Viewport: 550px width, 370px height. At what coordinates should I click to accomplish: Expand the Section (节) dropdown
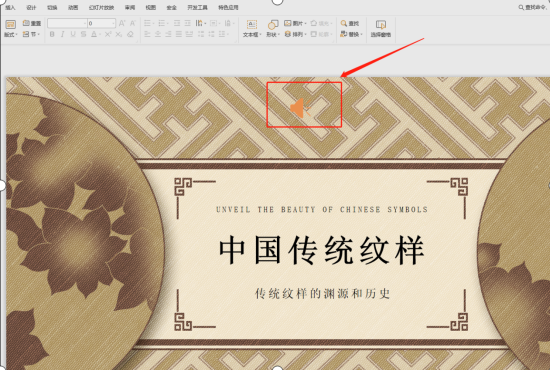point(39,34)
